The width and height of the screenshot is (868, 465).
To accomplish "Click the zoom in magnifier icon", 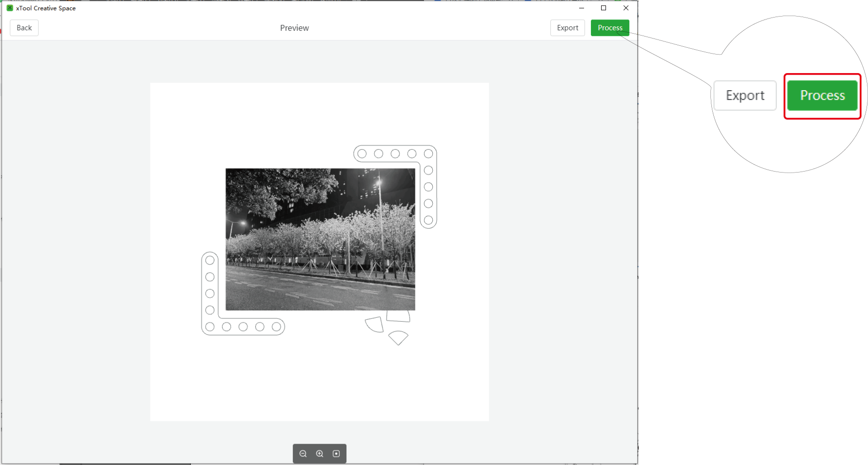I will click(320, 454).
